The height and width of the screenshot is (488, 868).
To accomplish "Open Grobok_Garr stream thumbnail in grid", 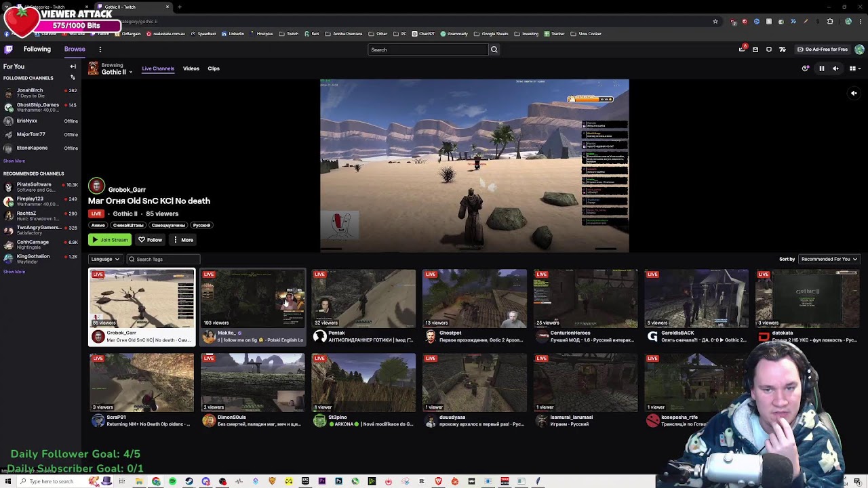I will (x=142, y=298).
